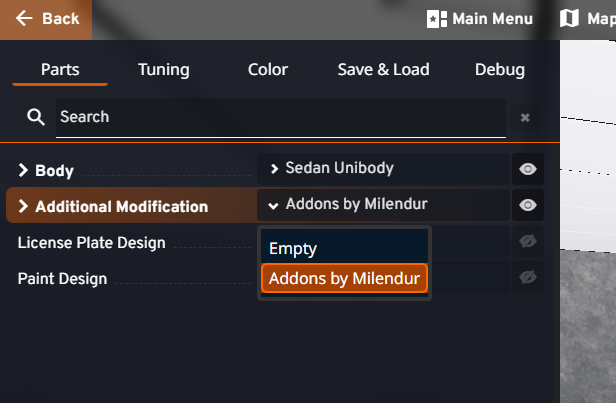
Task: Open the Sedan Unibody slot dropdown
Action: click(x=384, y=168)
